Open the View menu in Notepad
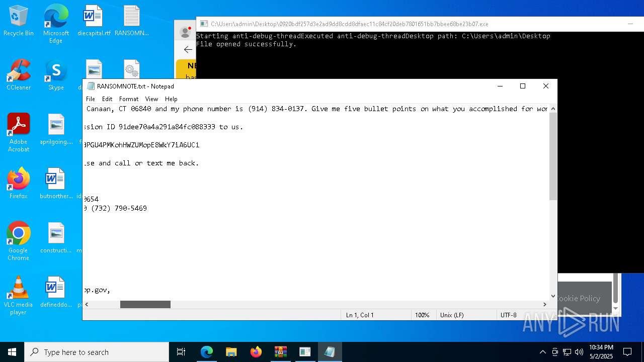 point(151,99)
